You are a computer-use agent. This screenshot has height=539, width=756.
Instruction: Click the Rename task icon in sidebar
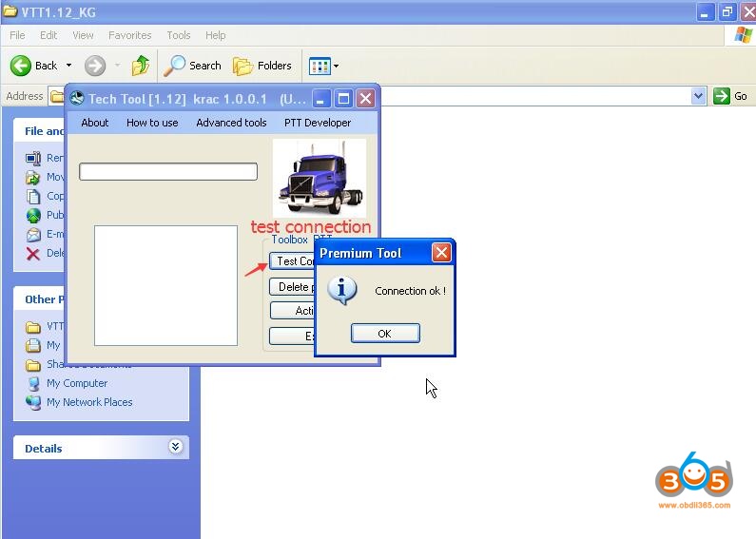click(33, 158)
